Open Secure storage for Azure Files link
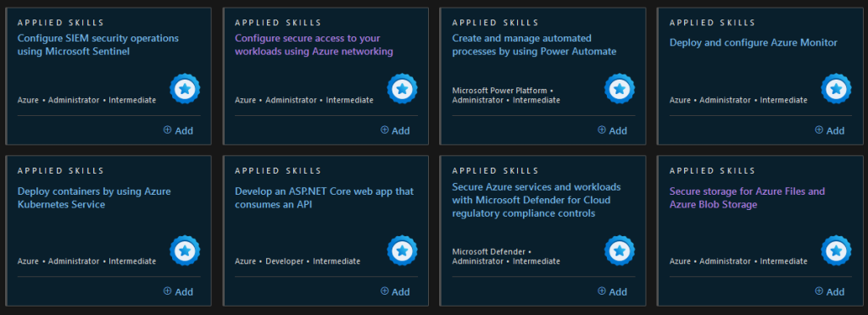The width and height of the screenshot is (868, 315). pos(748,198)
